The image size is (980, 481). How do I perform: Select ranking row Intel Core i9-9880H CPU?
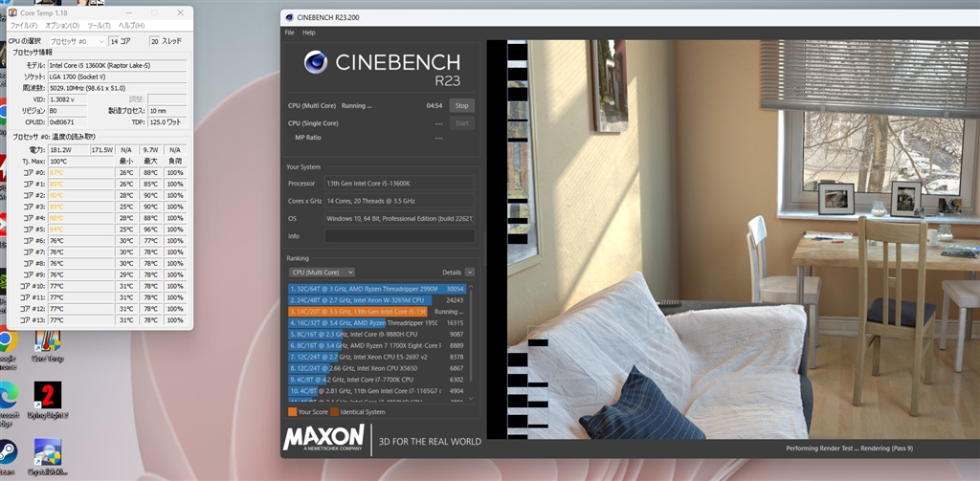click(x=377, y=334)
